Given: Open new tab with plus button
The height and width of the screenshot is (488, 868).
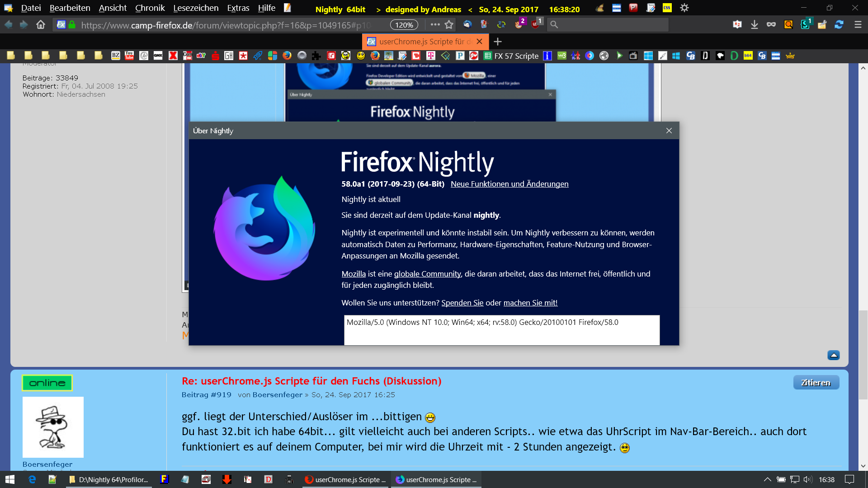Looking at the screenshot, I should tap(498, 42).
